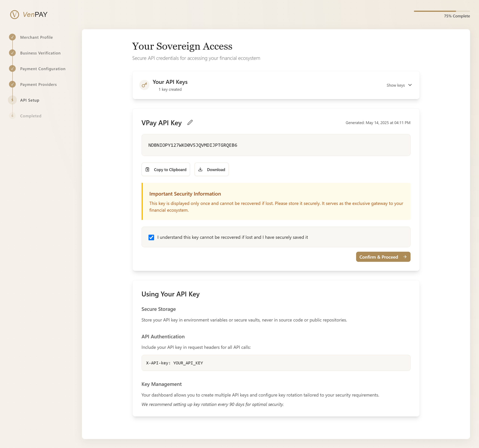
Task: Select API Setup step
Action: pyautogui.click(x=30, y=100)
